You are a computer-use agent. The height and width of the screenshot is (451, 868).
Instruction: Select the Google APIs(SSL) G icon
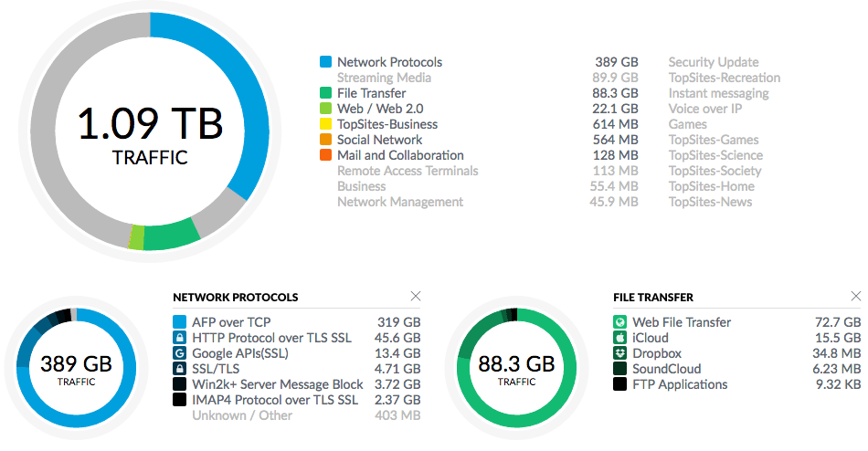point(179,353)
